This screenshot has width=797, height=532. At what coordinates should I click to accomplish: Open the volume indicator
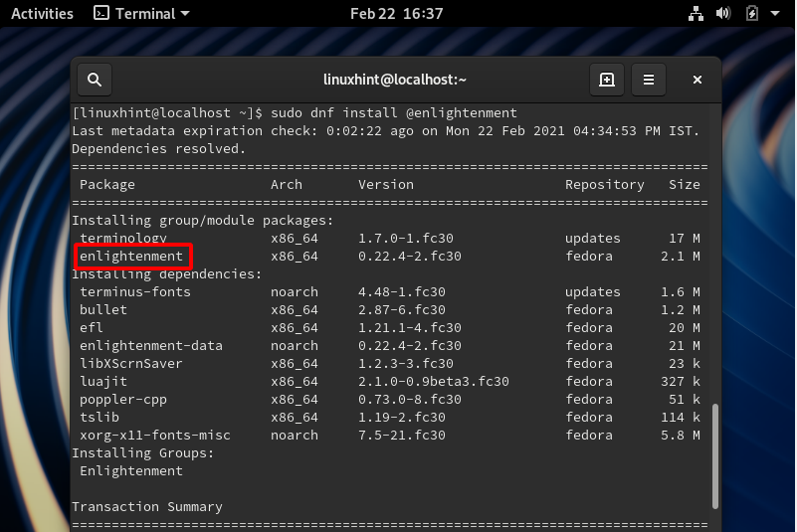723,13
